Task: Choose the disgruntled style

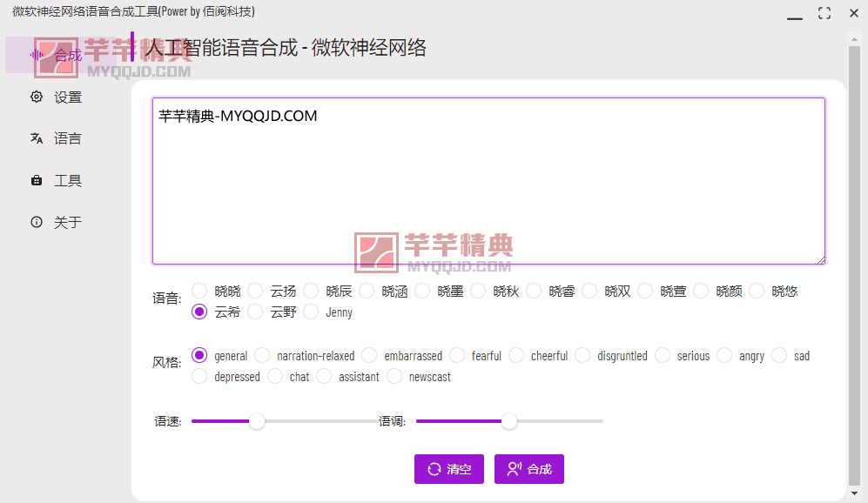Action: click(582, 355)
